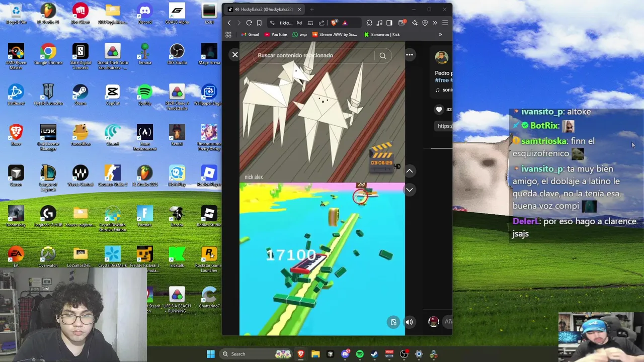The image size is (644, 362).
Task: Mute the HuskyBaka2 tab audio icon
Action: (x=237, y=9)
